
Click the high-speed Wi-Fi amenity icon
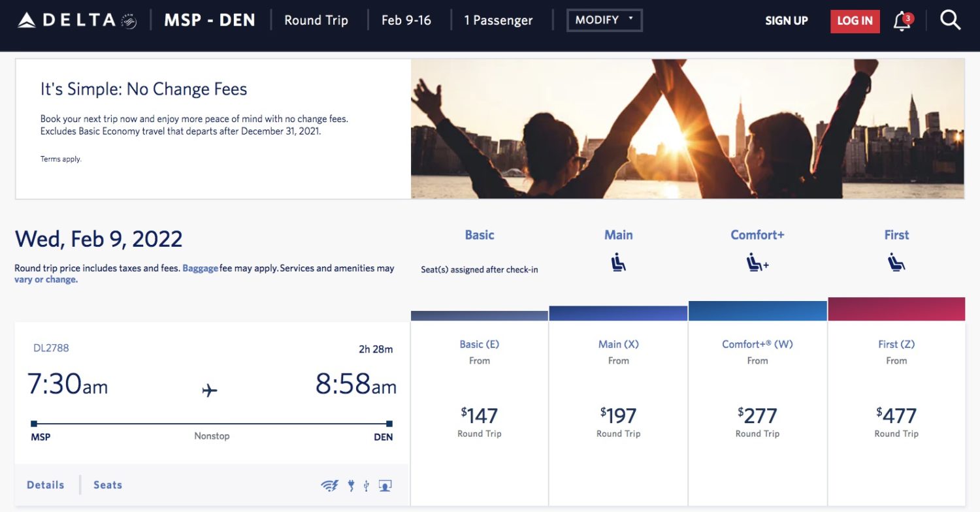tap(329, 485)
